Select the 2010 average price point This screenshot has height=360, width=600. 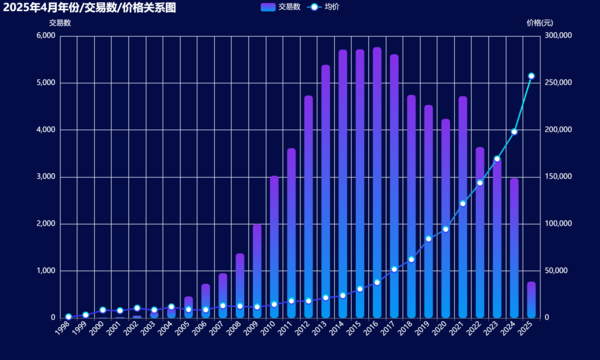[x=274, y=305]
